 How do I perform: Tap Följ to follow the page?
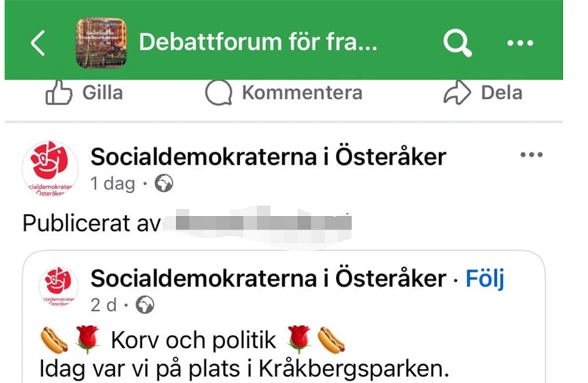(485, 279)
